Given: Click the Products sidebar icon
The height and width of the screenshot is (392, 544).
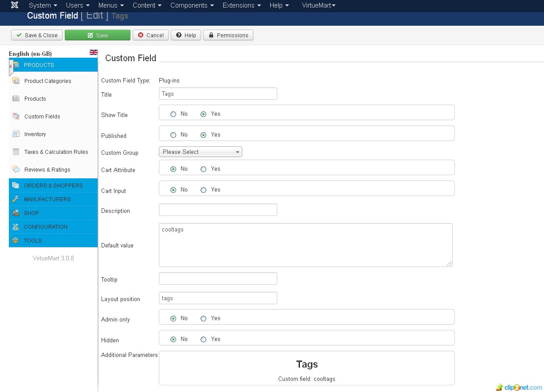Looking at the screenshot, I should 16,98.
